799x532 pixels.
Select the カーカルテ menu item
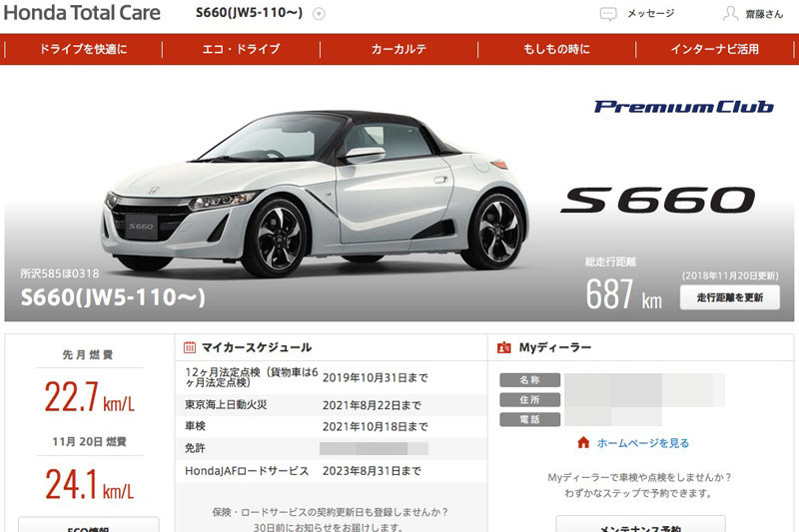(399, 49)
